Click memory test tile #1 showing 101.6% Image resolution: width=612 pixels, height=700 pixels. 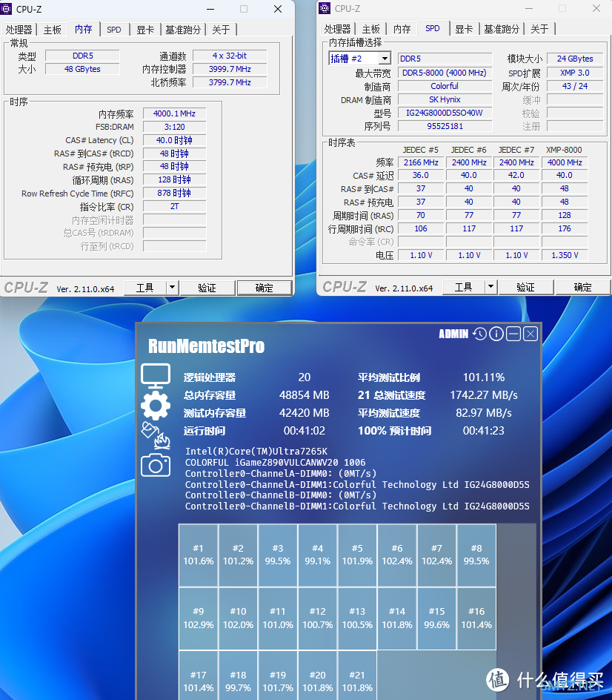pos(199,555)
